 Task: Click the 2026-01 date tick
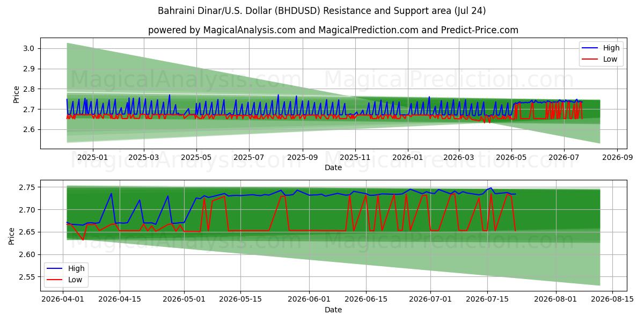pos(407,157)
